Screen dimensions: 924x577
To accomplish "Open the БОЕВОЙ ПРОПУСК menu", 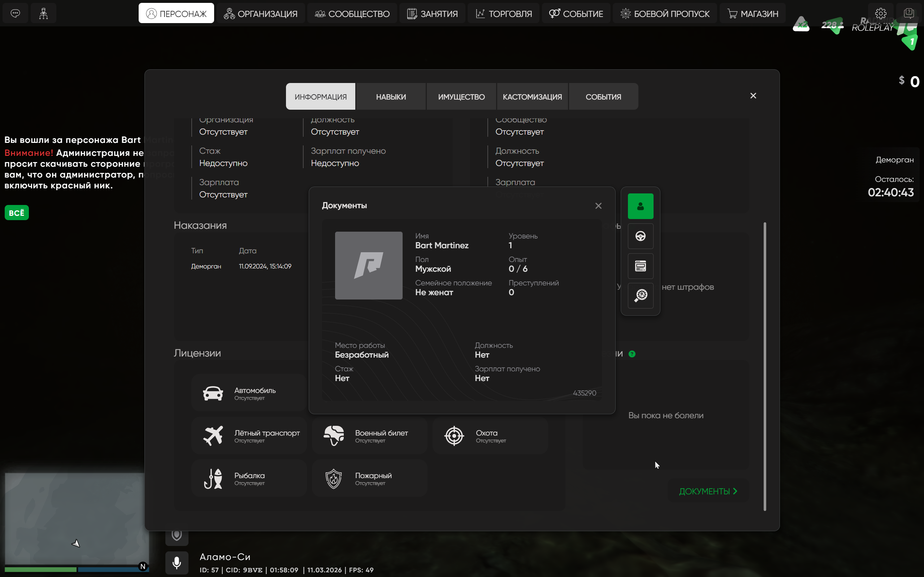I will pos(665,14).
